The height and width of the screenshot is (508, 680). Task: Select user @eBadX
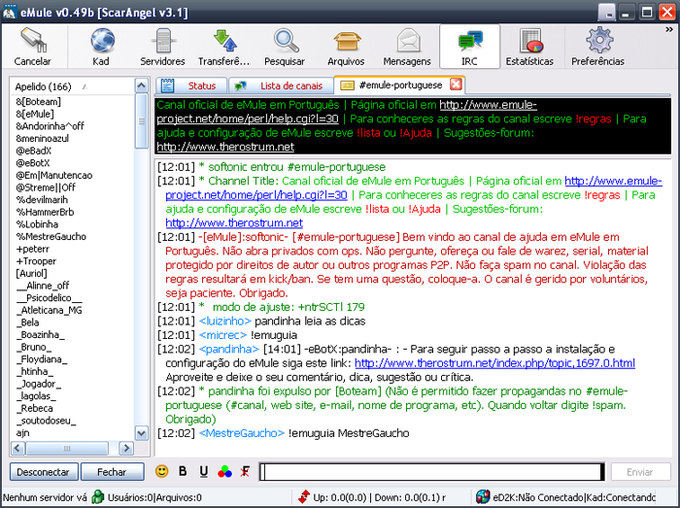coord(33,151)
